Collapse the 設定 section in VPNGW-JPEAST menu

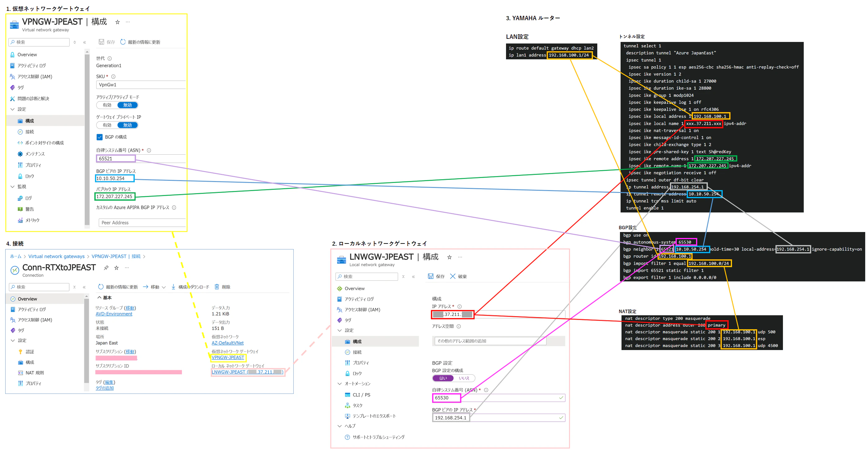coord(12,109)
